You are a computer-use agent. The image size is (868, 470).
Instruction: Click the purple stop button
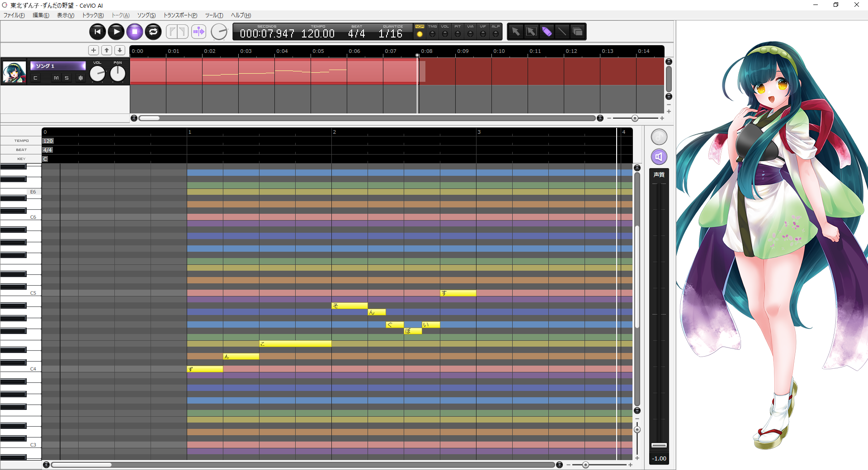(135, 32)
